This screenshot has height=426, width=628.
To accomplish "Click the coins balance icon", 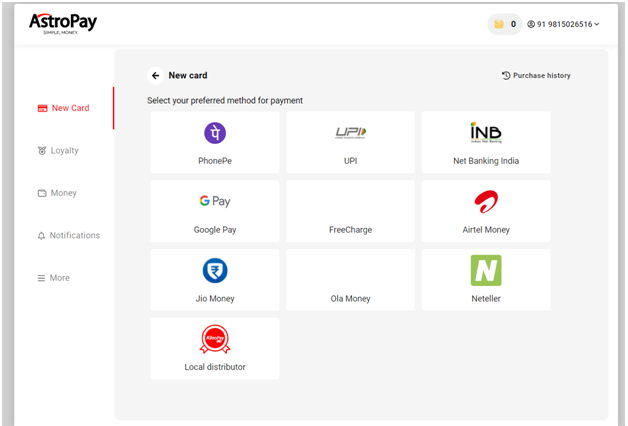I will pyautogui.click(x=499, y=24).
